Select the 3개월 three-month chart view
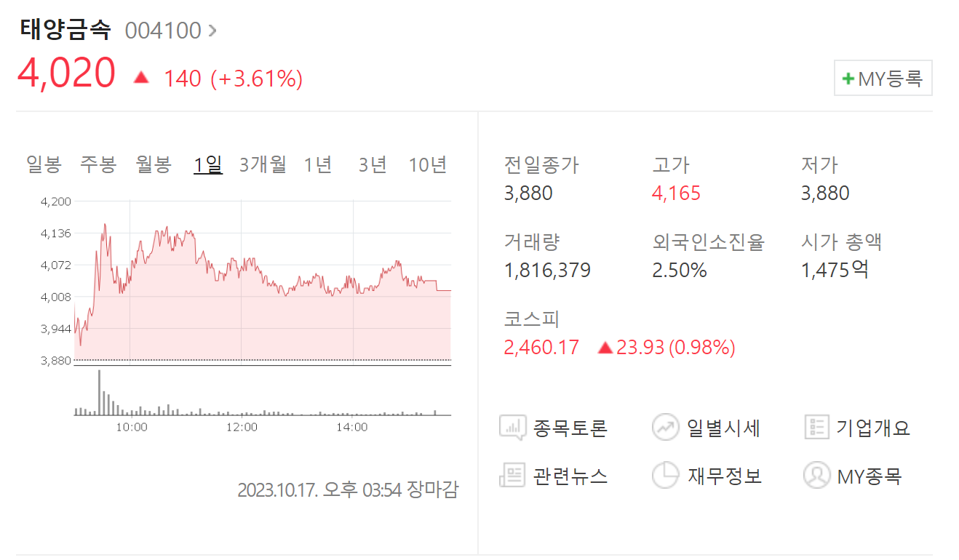Image resolution: width=959 pixels, height=560 pixels. [x=261, y=165]
